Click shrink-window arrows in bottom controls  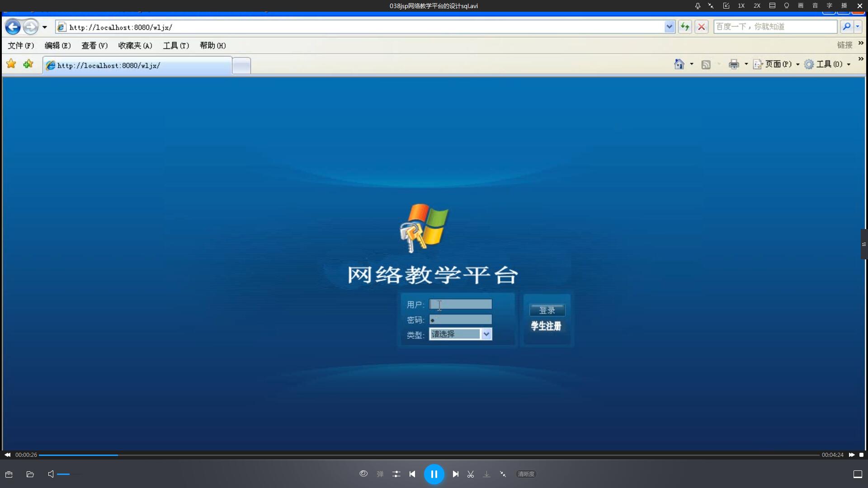(x=503, y=474)
